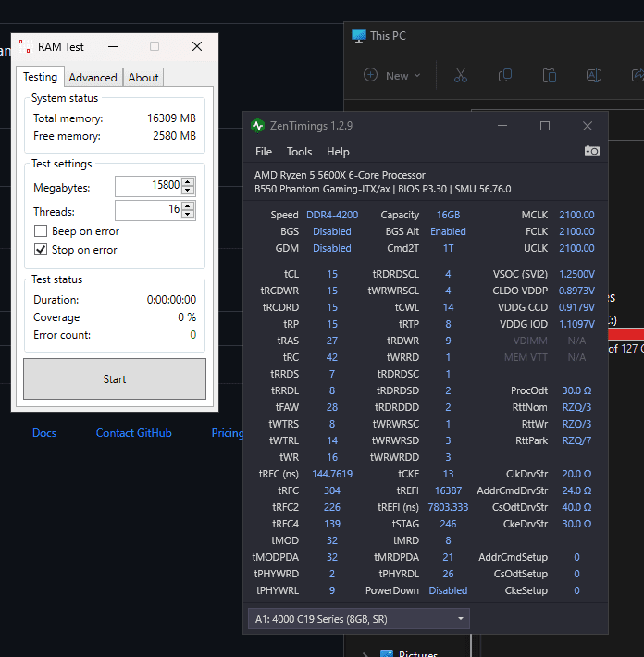The height and width of the screenshot is (657, 644).
Task: Click the This PC monitor icon
Action: coord(359,36)
